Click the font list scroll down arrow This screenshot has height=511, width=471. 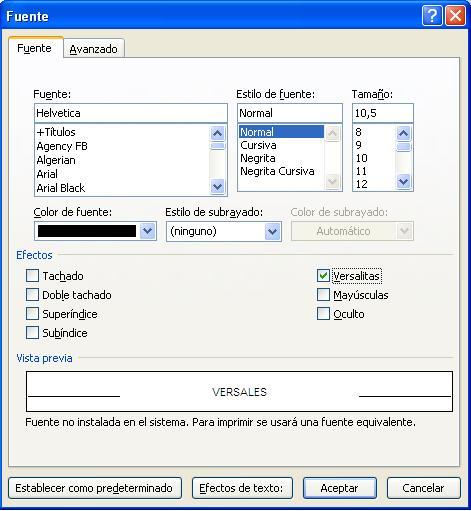[x=218, y=186]
